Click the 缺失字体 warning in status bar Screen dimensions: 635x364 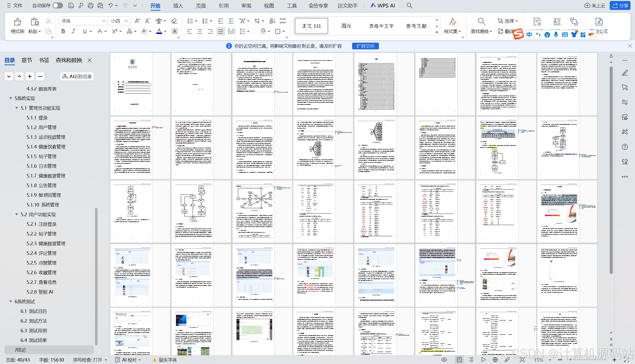coord(165,360)
